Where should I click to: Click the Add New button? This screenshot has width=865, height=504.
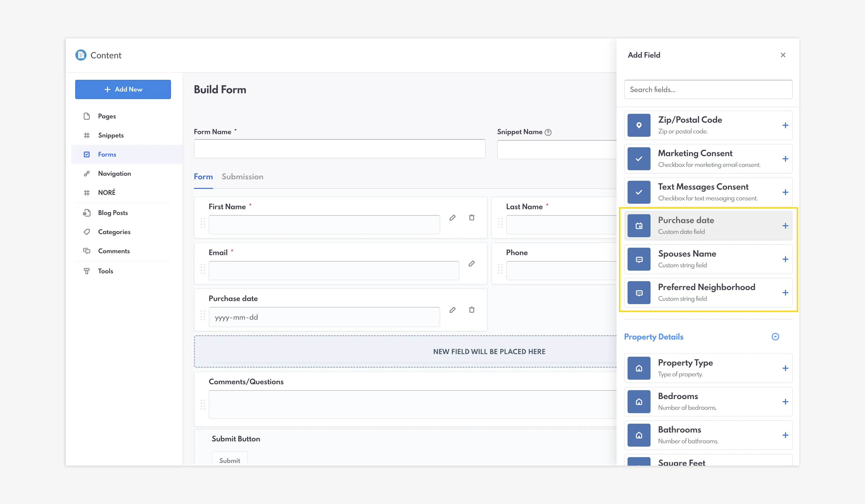click(x=123, y=89)
